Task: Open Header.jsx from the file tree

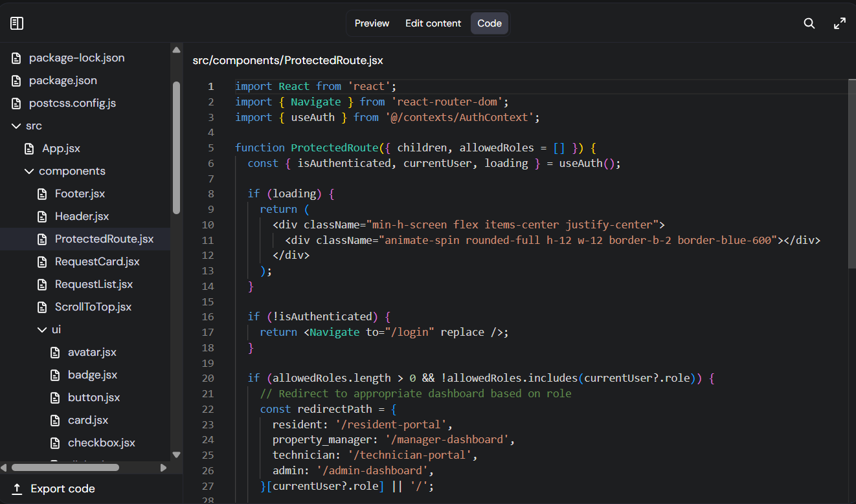Action: pyautogui.click(x=82, y=217)
